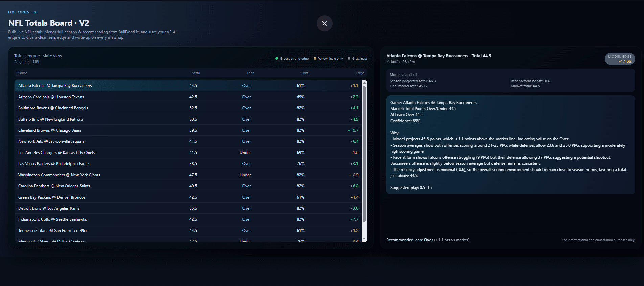Click the Suggested play: 0.5–1u line

click(x=411, y=188)
